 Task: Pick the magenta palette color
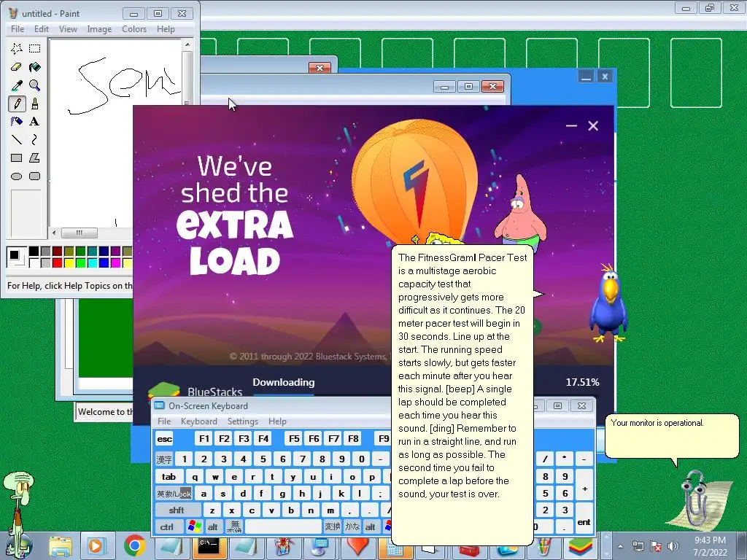click(x=116, y=262)
